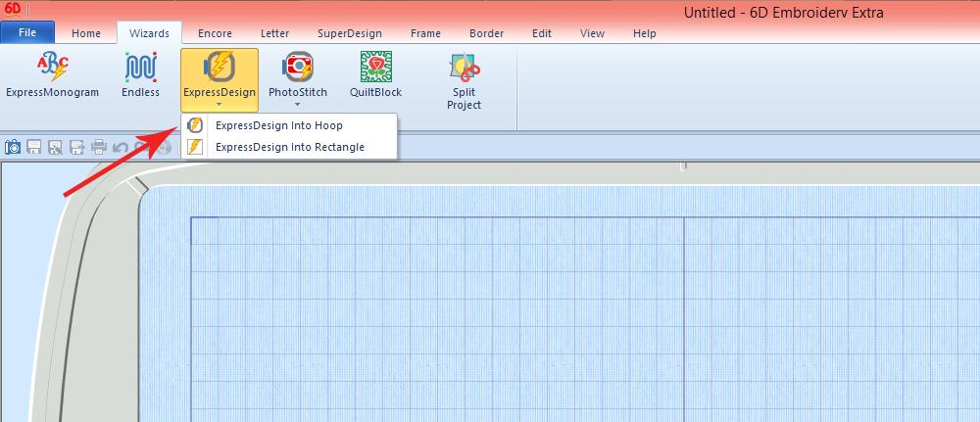Click the Export icon with arrow
Image resolution: width=980 pixels, height=422 pixels.
[76, 147]
